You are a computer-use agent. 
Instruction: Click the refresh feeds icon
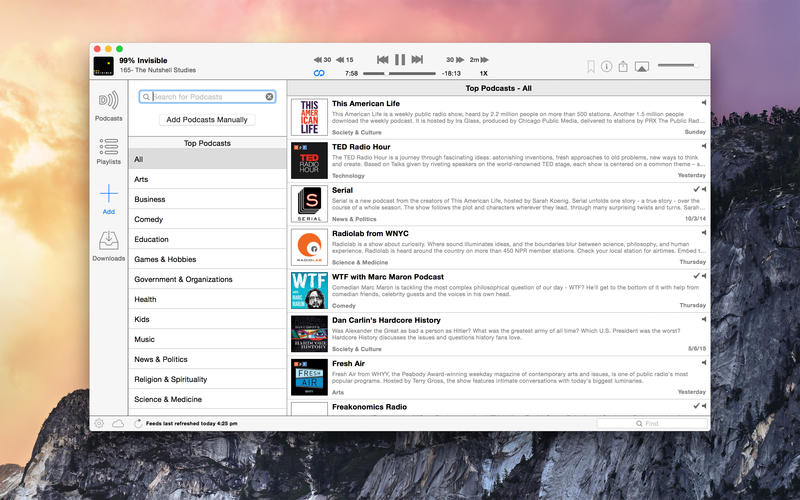tap(137, 424)
